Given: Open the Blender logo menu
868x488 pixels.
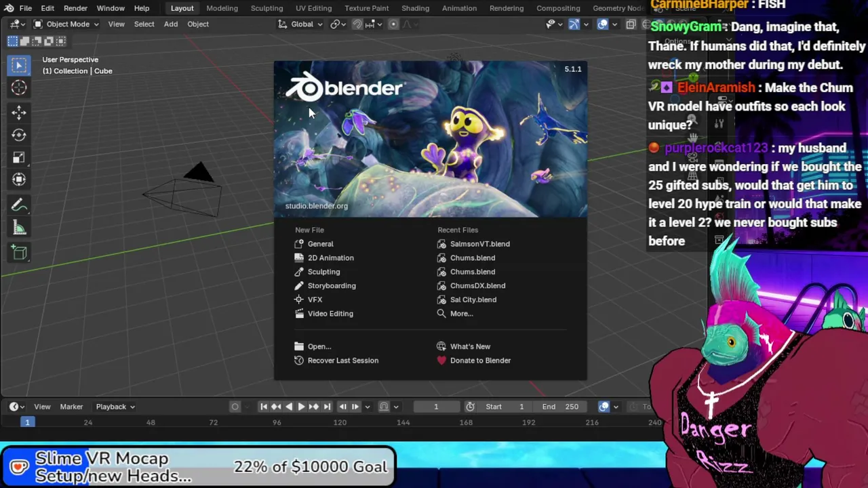Looking at the screenshot, I should coord(9,8).
